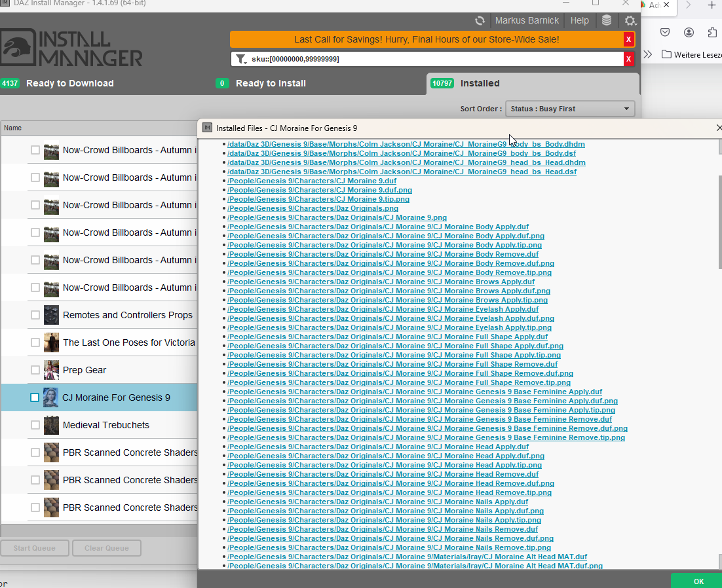Select the Medieval Trebuchets row

pyautogui.click(x=99, y=425)
